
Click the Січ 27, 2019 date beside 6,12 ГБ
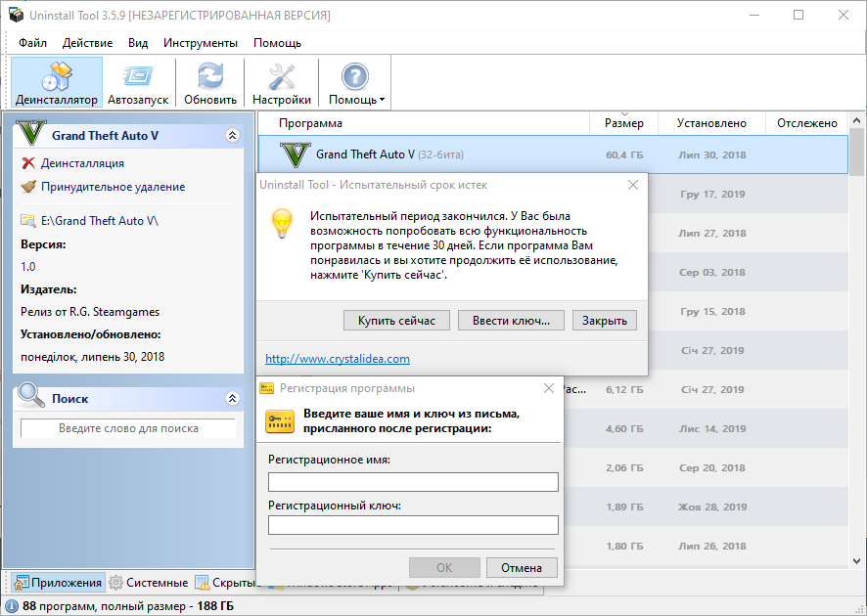coord(712,389)
